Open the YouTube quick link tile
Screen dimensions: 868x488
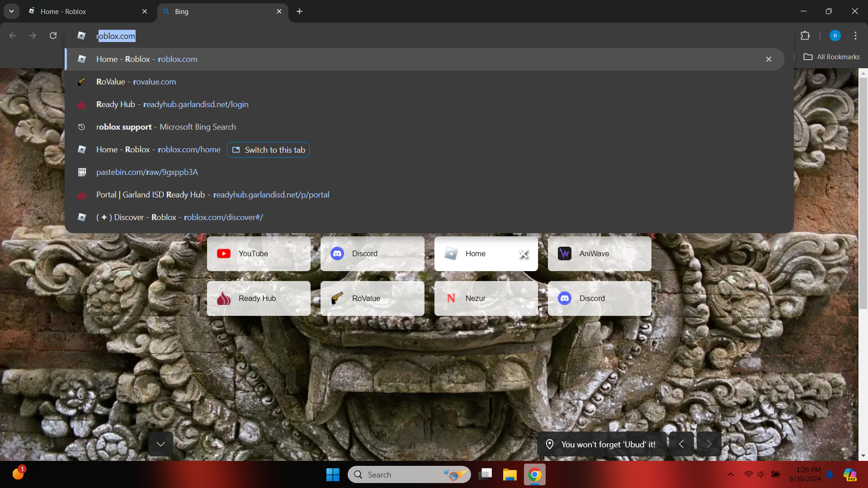[259, 254]
